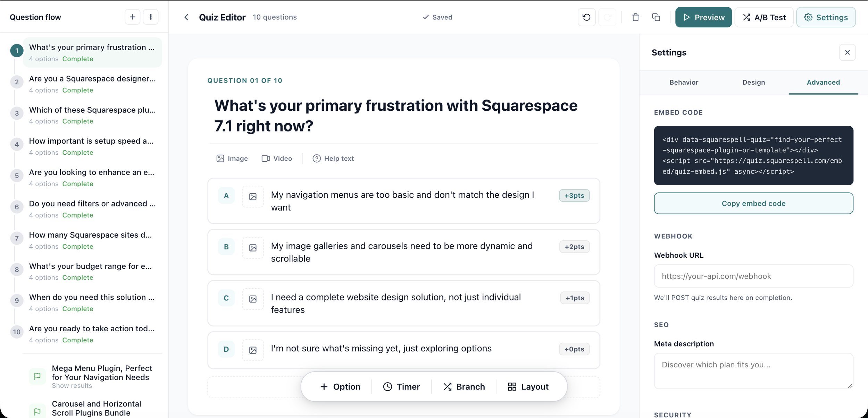Select question 6 'Do you need filters or advanced'
Image resolution: width=868 pixels, height=418 pixels.
coord(92,209)
